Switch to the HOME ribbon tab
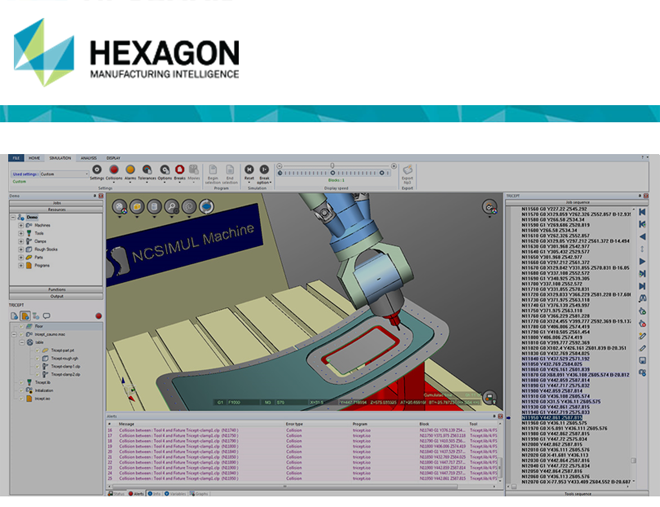Viewport: 660px width, 507px height. coord(34,158)
